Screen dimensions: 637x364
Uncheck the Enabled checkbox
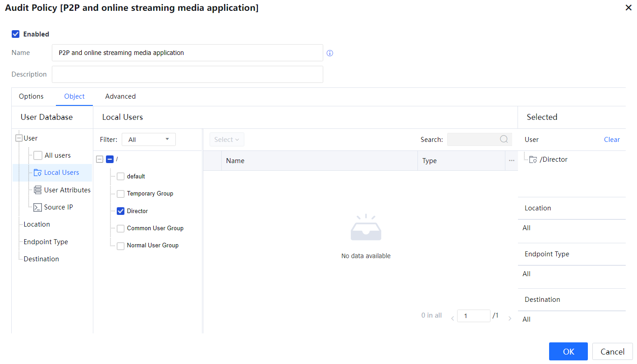(x=16, y=34)
